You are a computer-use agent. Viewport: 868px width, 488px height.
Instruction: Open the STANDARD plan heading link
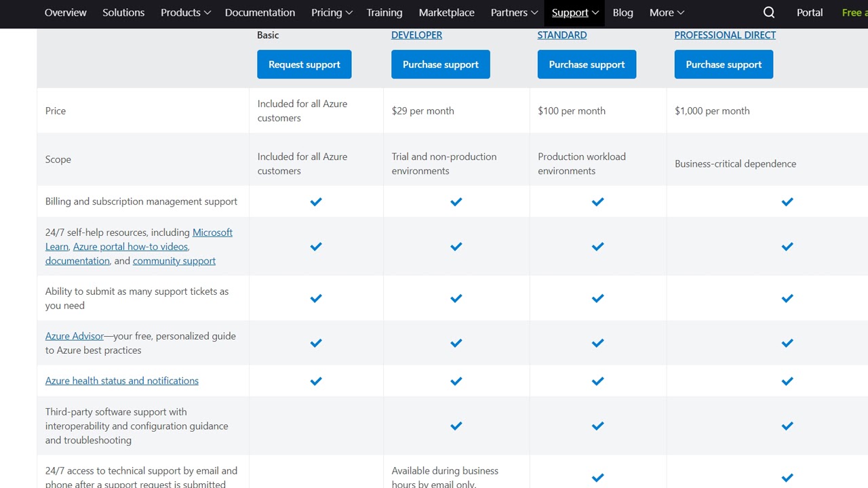pyautogui.click(x=562, y=35)
